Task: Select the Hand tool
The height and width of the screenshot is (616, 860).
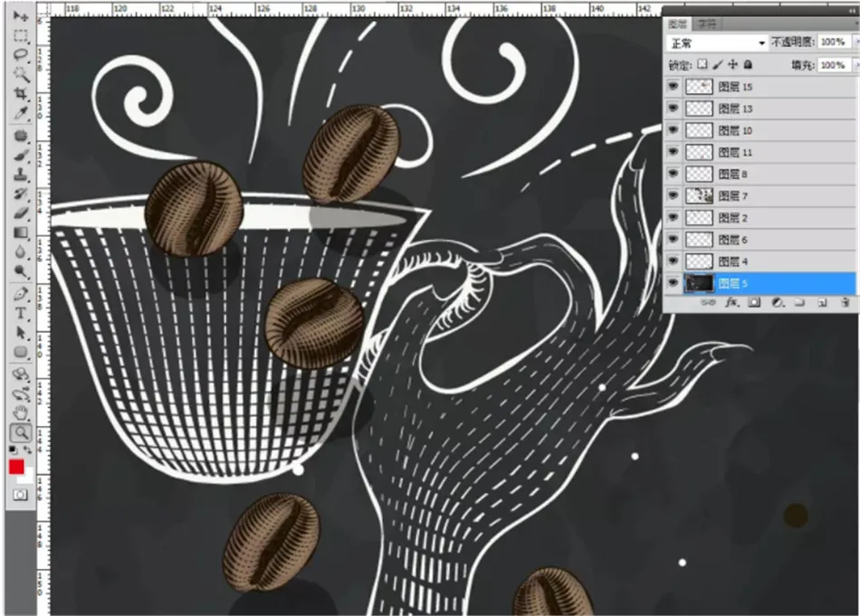Action: [21, 413]
